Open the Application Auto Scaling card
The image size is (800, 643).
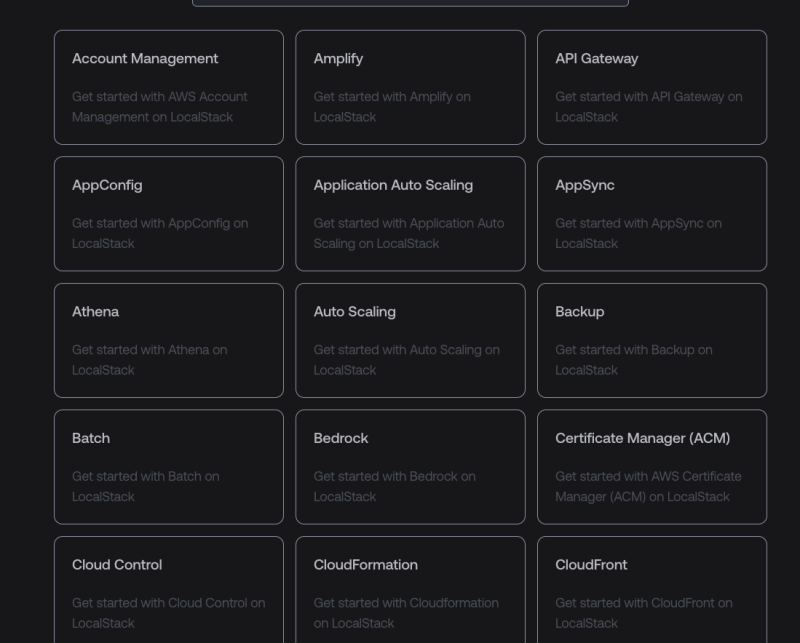(410, 214)
